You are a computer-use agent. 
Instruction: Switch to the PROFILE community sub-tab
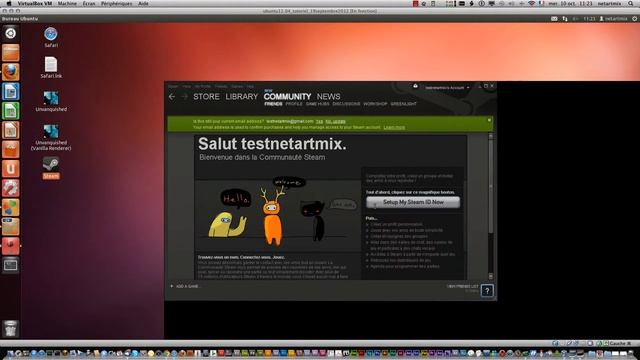pyautogui.click(x=294, y=104)
